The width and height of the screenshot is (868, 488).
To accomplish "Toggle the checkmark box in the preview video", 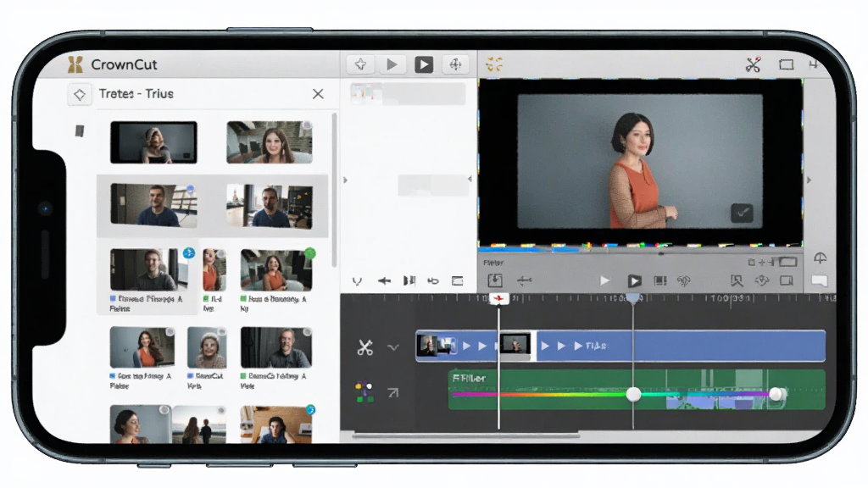I will click(x=742, y=213).
